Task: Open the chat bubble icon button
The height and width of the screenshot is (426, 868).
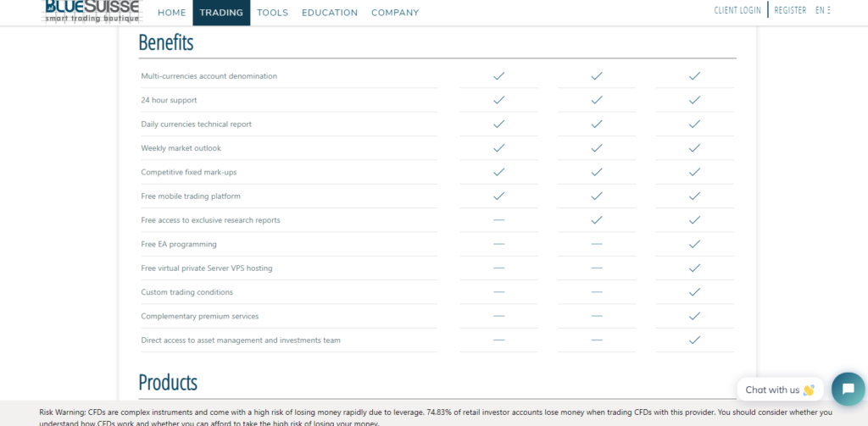Action: [x=848, y=389]
